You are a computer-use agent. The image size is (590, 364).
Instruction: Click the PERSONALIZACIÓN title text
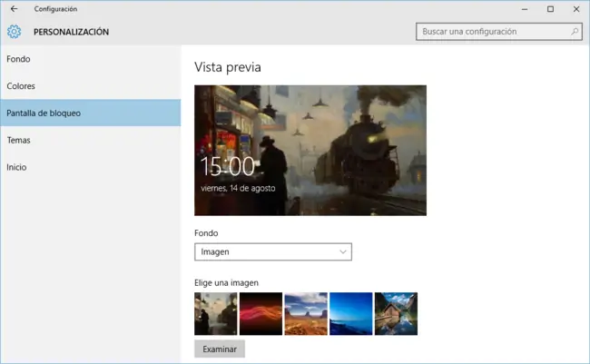tap(71, 32)
